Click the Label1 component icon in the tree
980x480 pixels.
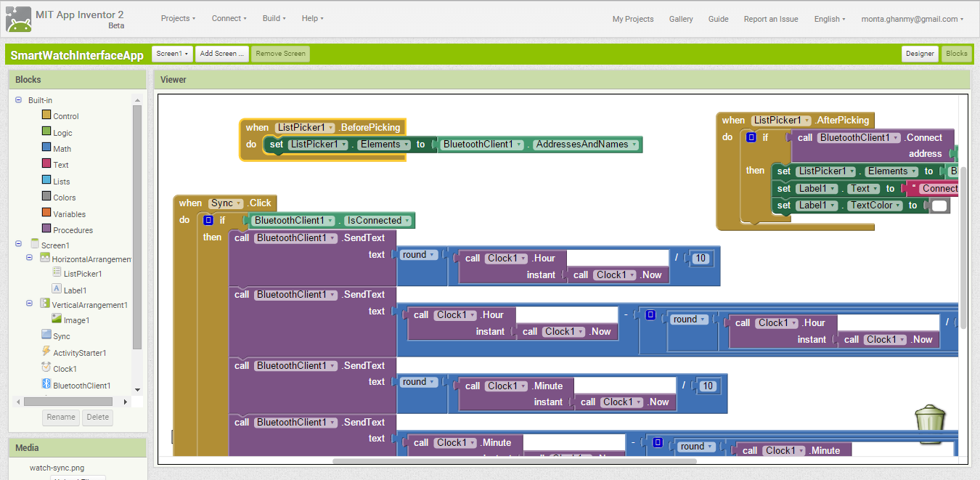tap(57, 289)
